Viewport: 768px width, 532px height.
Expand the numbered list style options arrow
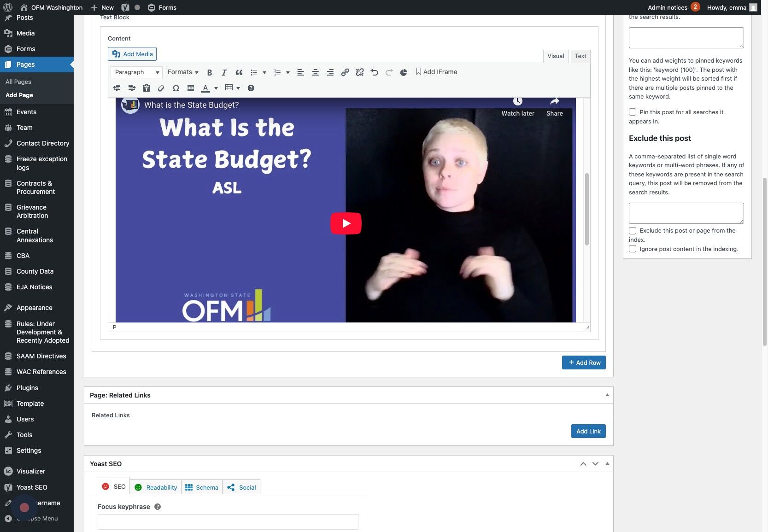[x=288, y=72]
